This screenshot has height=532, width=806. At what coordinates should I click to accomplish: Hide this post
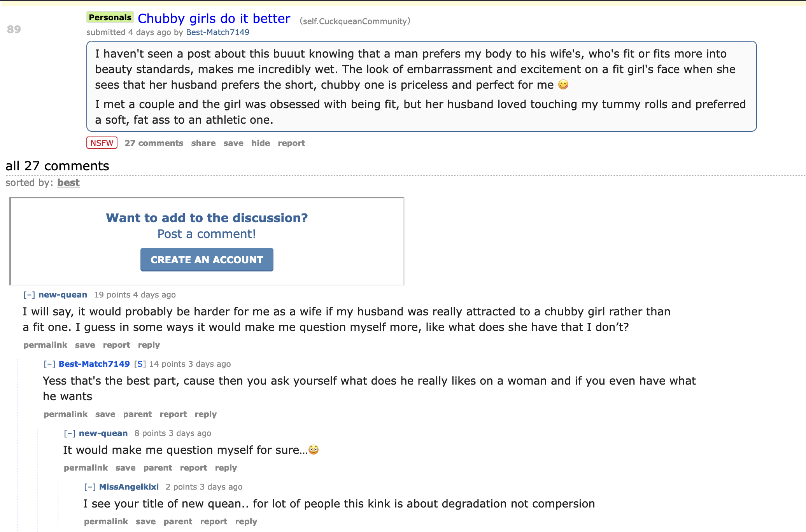(260, 143)
